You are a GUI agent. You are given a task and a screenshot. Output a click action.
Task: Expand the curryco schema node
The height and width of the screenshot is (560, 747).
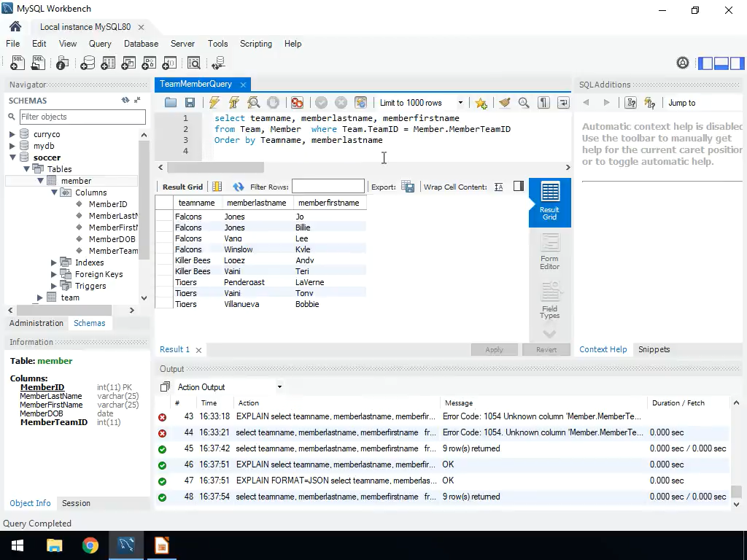[12, 134]
